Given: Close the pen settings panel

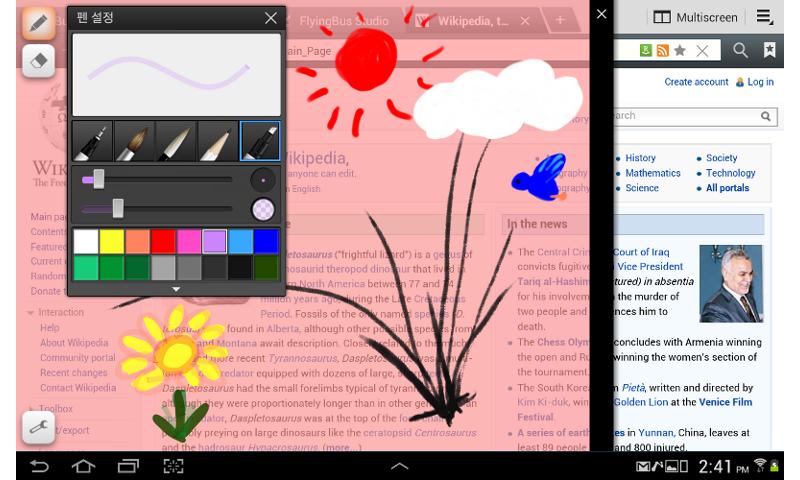Looking at the screenshot, I should click(x=271, y=18).
